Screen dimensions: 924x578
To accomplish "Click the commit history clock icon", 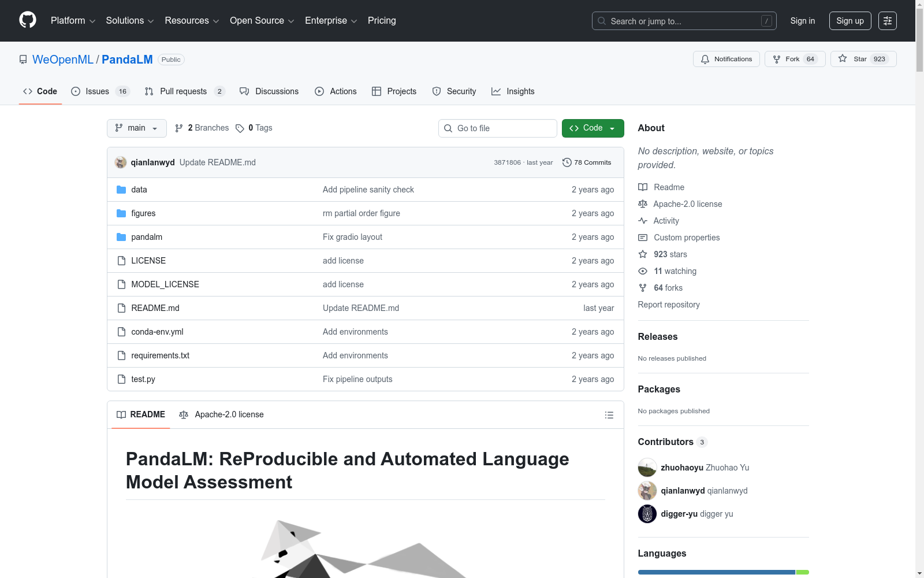I will point(567,162).
